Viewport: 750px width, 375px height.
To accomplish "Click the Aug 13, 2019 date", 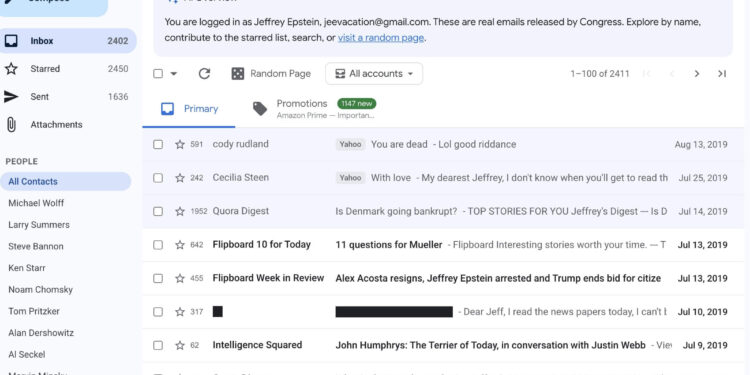I will [x=701, y=144].
